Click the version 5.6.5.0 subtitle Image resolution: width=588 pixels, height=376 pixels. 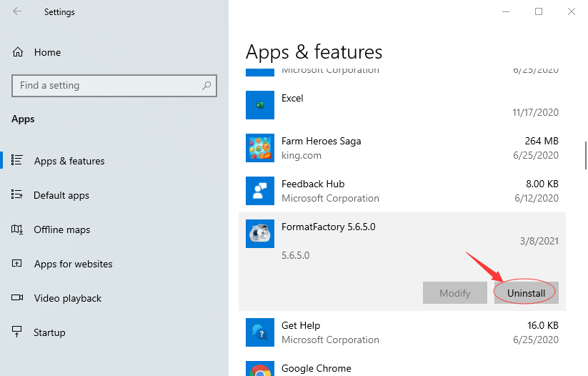296,255
